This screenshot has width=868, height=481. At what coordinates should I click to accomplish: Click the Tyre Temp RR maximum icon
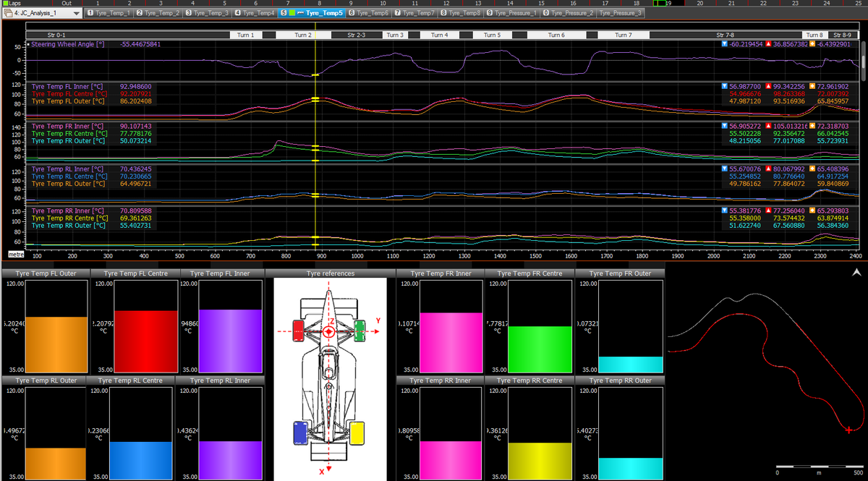[769, 210]
